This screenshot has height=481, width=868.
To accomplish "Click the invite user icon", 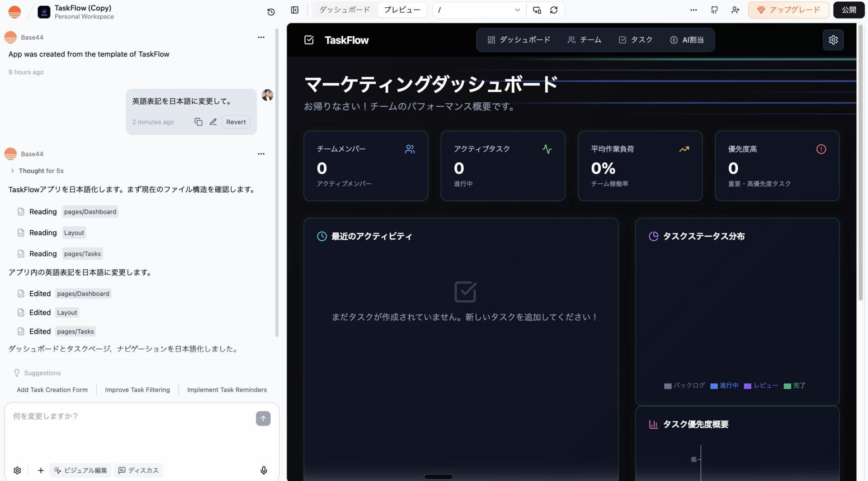I will (736, 10).
